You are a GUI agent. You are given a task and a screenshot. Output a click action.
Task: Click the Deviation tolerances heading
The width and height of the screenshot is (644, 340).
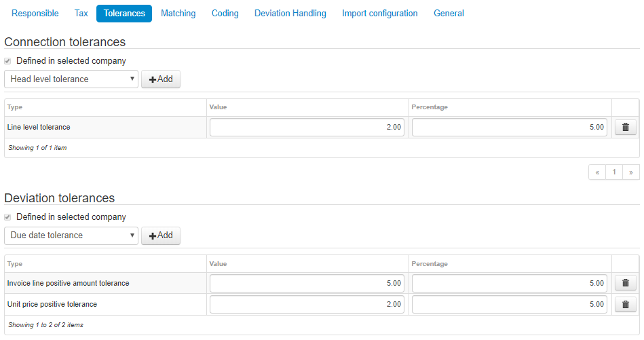(x=60, y=198)
